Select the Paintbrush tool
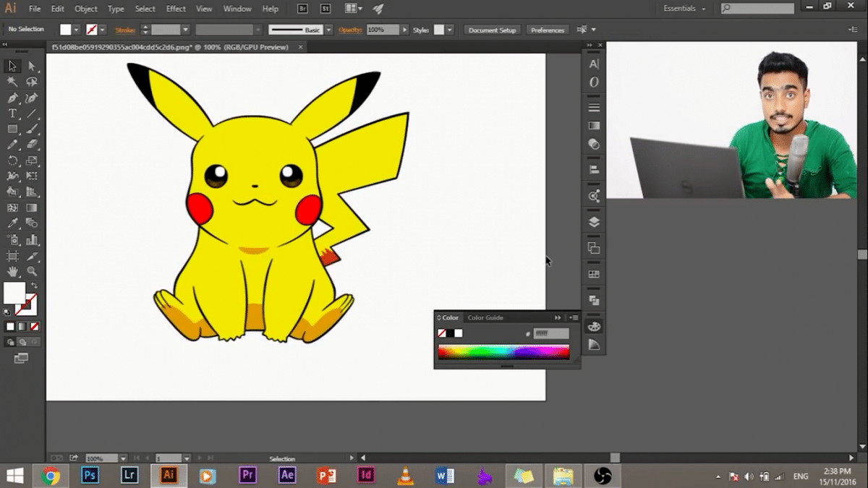The width and height of the screenshot is (868, 488). point(32,129)
